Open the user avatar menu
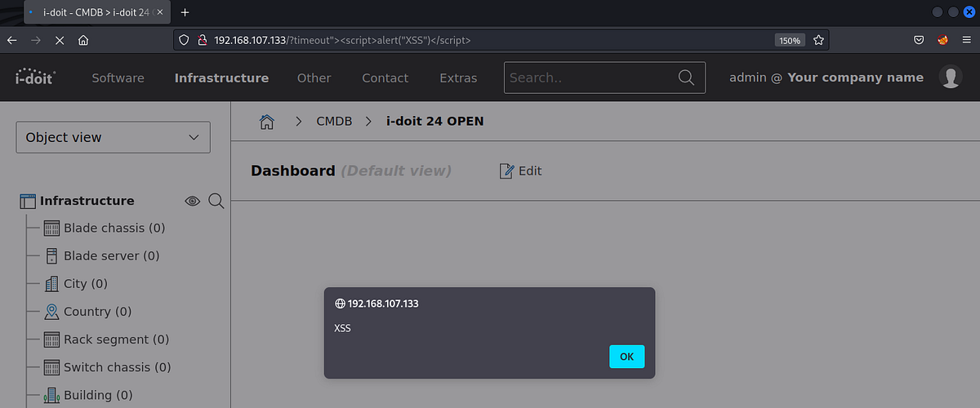 (950, 78)
